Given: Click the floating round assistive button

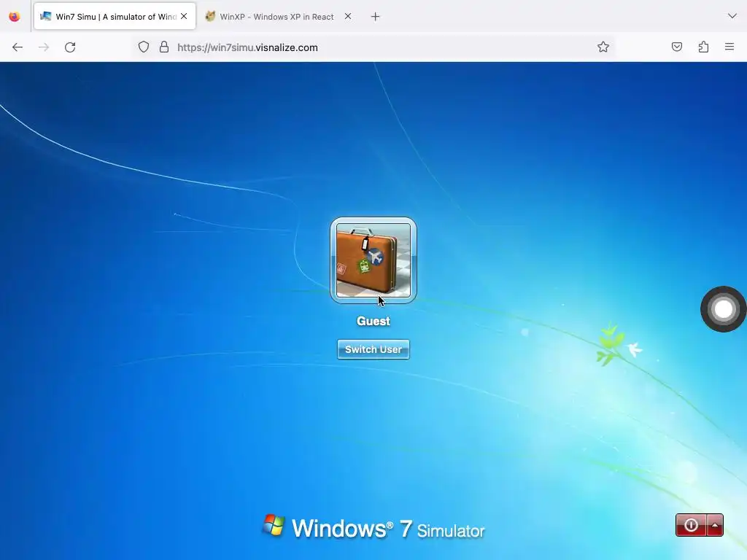Looking at the screenshot, I should [723, 309].
